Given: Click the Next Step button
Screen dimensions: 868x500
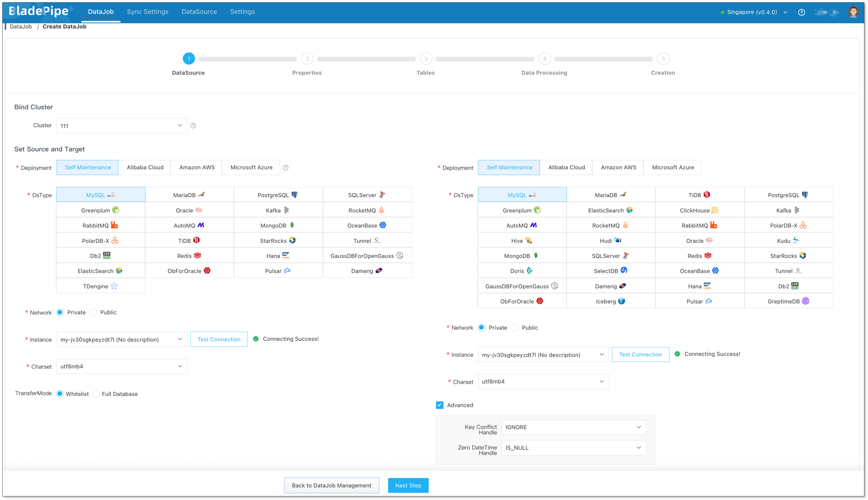Looking at the screenshot, I should pyautogui.click(x=408, y=485).
